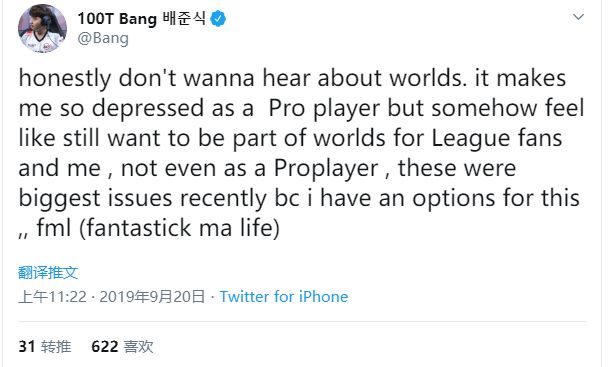Click the 2019年9月20日 date
Viewport: 611px width, 367px height.
coord(152,297)
